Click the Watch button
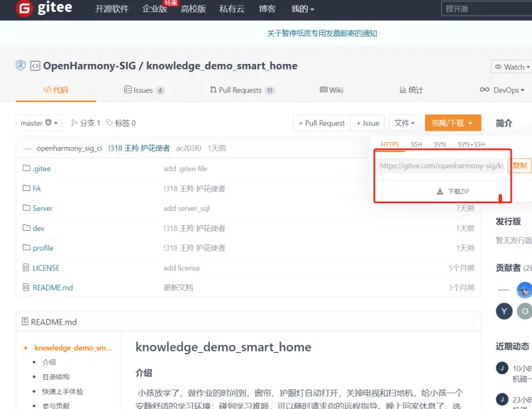This screenshot has height=409, width=532. pos(511,67)
